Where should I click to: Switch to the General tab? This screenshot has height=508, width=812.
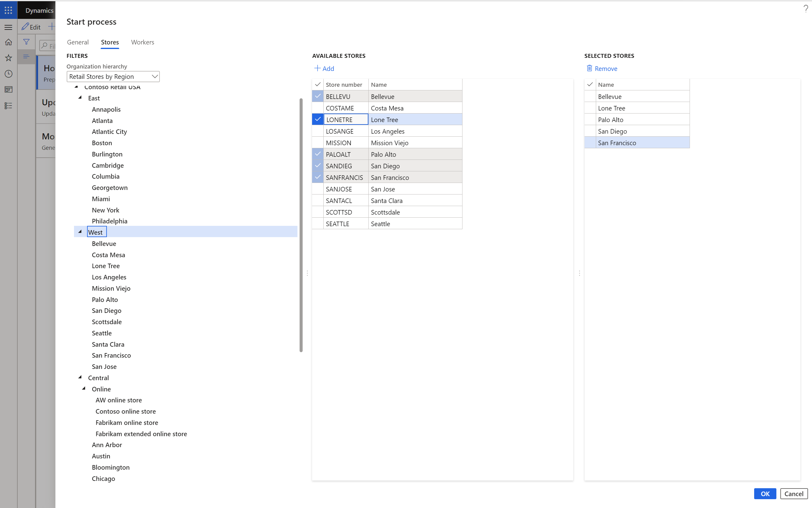click(x=77, y=42)
